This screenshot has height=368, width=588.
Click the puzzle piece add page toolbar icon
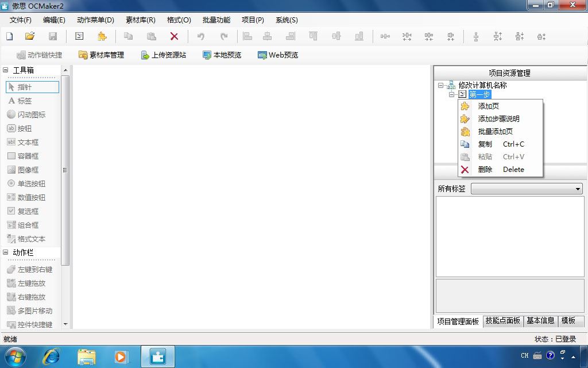[102, 36]
